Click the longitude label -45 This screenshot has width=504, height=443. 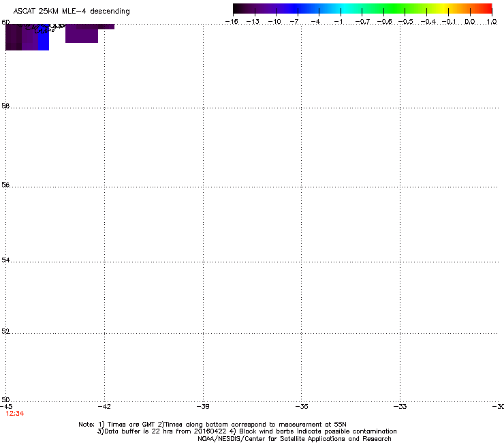(x=6, y=407)
